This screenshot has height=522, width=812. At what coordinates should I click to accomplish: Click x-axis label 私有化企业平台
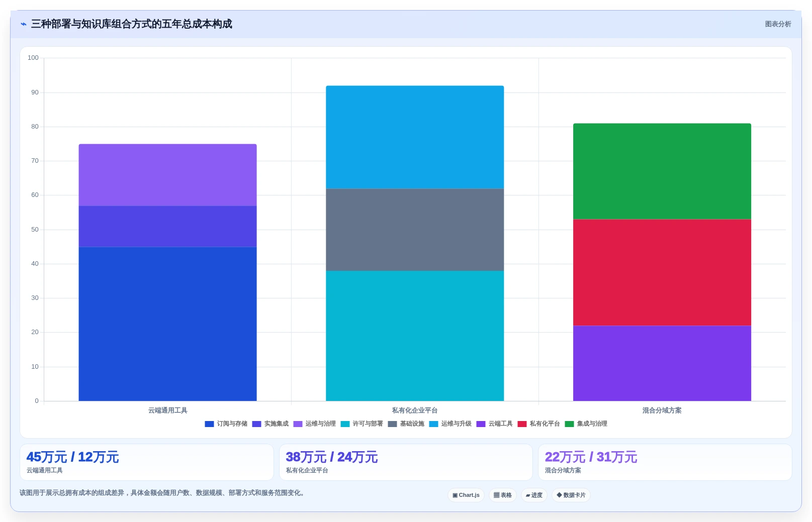tap(415, 410)
